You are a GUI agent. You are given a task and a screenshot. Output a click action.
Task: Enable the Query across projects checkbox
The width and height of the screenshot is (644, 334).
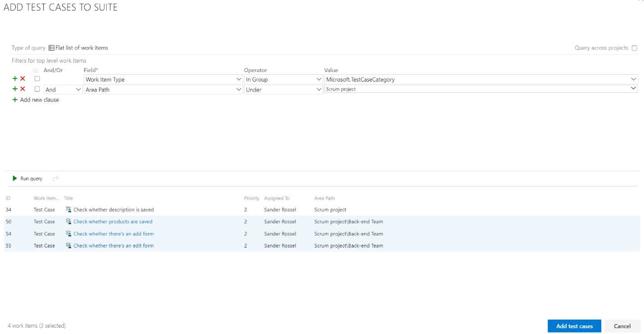tap(635, 48)
